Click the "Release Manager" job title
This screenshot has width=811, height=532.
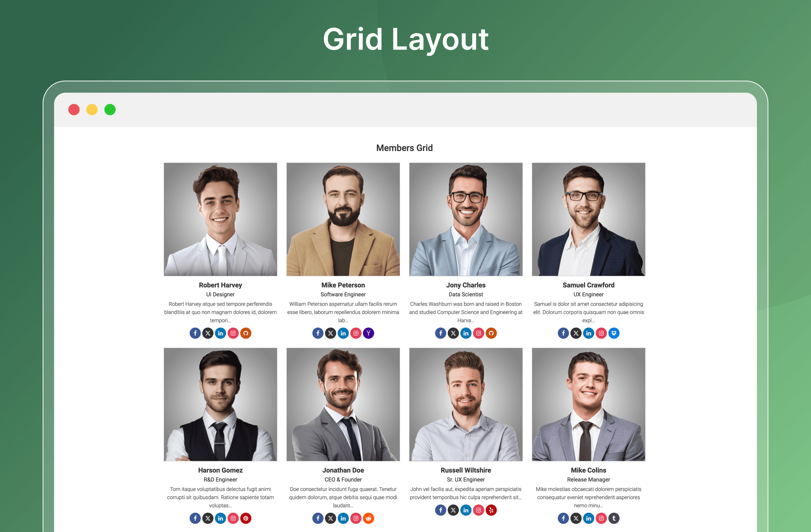click(x=589, y=480)
